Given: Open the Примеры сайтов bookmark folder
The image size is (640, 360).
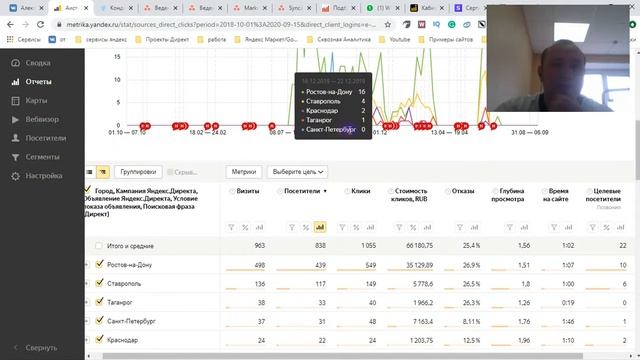Looking at the screenshot, I should pyautogui.click(x=446, y=40).
